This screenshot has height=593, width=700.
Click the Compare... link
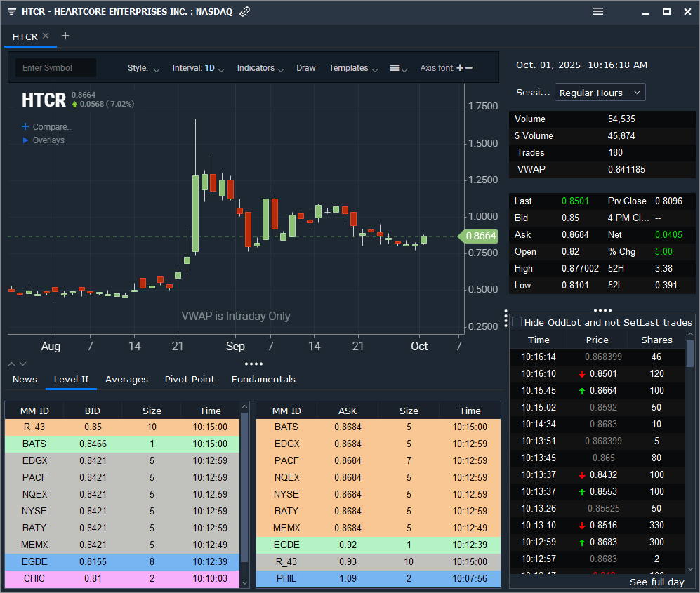(x=53, y=127)
